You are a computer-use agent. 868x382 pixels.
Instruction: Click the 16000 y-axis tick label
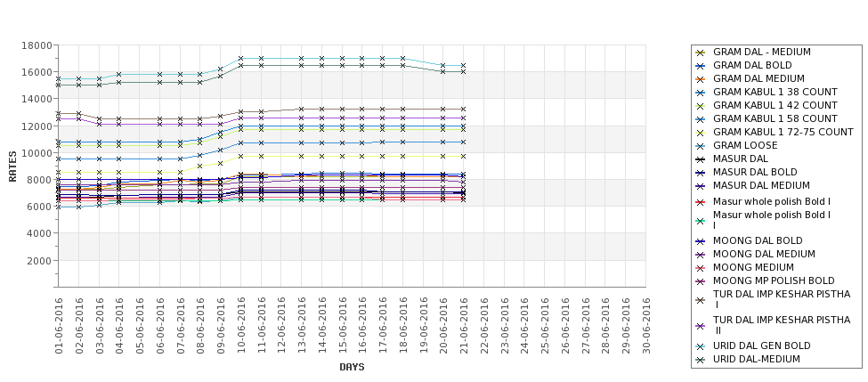click(x=37, y=72)
